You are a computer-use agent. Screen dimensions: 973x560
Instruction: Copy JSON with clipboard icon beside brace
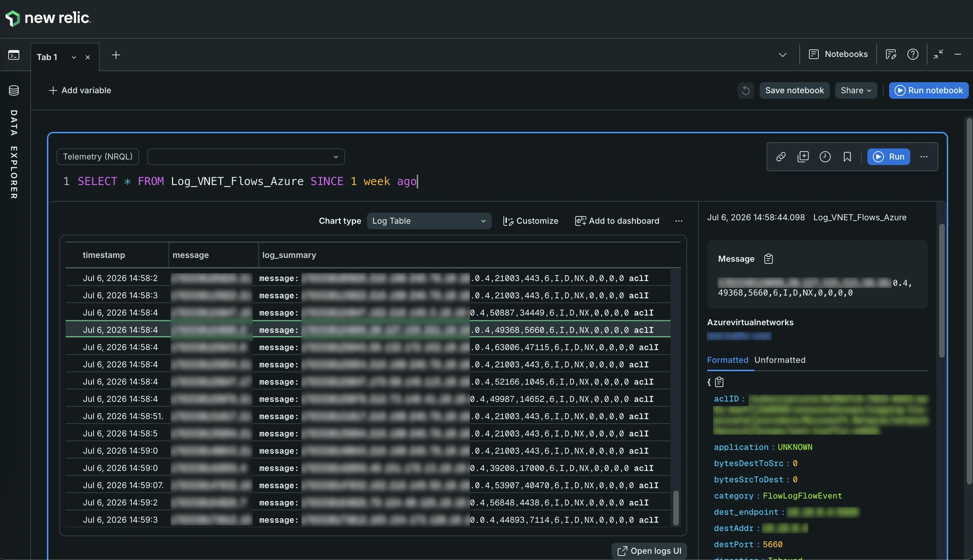coord(719,382)
